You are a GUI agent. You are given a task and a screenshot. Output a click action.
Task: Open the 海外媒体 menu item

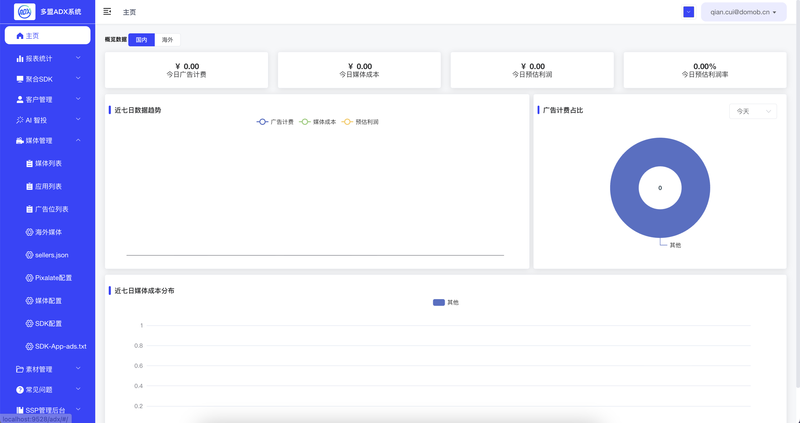click(47, 232)
